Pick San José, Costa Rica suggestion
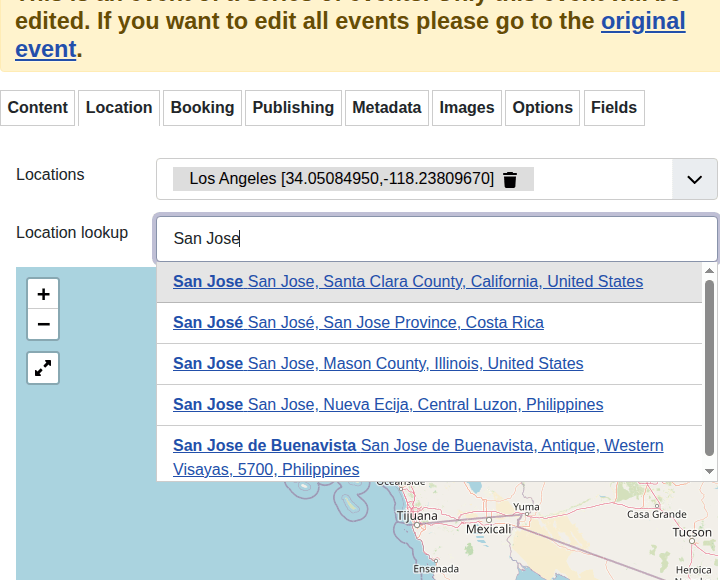Viewport: 720px width, 580px height. pyautogui.click(x=358, y=323)
